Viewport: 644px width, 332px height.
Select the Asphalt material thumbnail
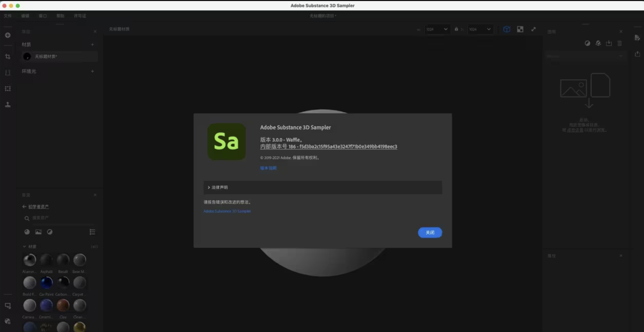coord(46,260)
